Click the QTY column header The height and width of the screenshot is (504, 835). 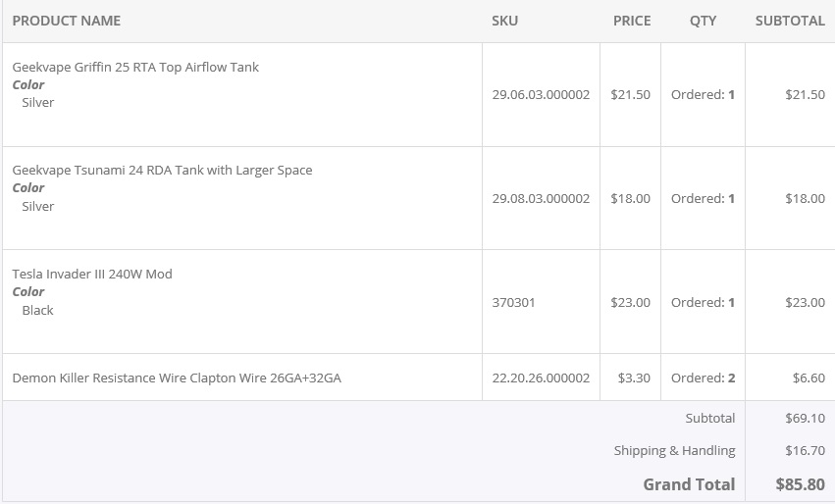703,21
